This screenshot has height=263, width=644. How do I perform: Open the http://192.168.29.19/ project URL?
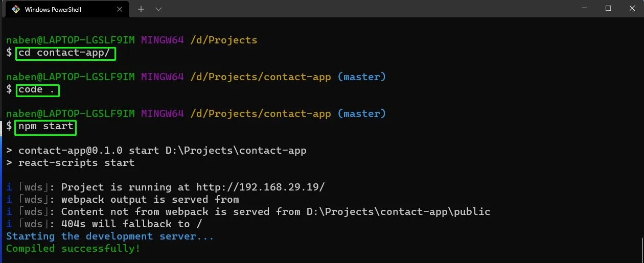[x=261, y=187]
